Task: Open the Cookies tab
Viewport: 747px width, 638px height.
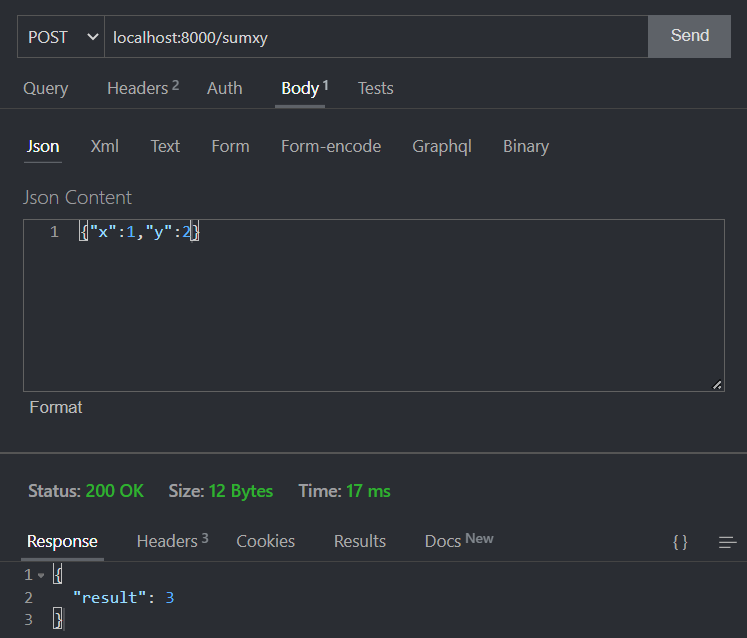Action: 265,541
